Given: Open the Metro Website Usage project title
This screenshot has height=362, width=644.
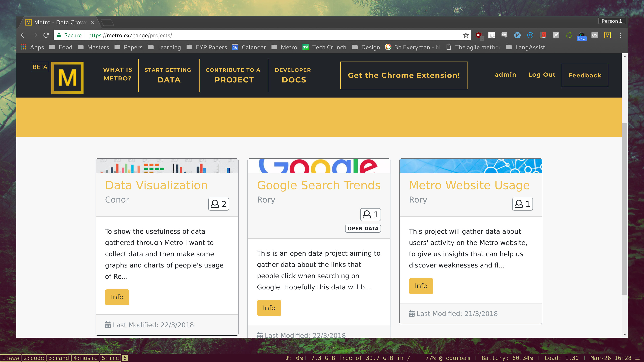Looking at the screenshot, I should 469,185.
